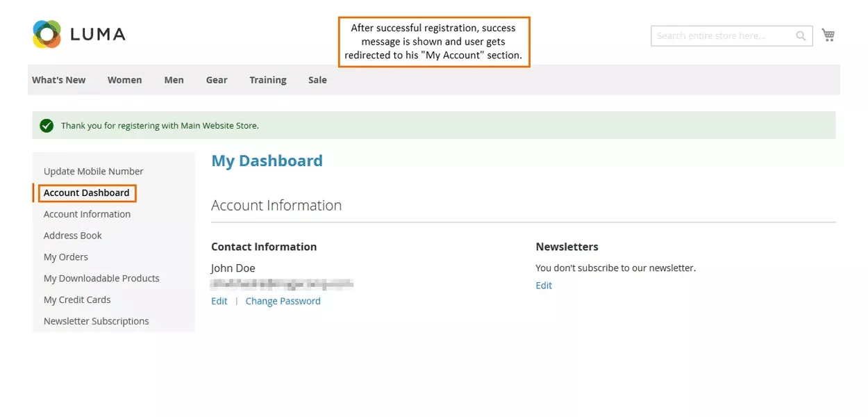868x417 pixels.
Task: Select Update Mobile Number
Action: tap(93, 171)
